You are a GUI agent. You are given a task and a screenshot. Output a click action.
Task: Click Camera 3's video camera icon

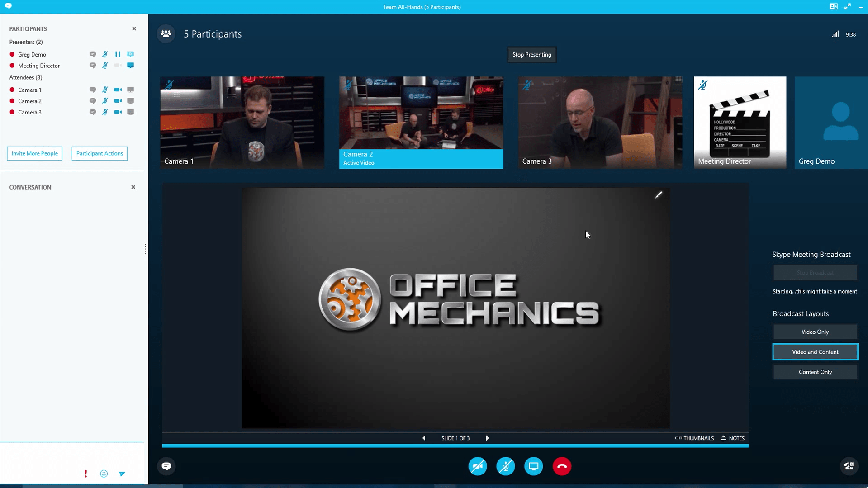(x=118, y=112)
